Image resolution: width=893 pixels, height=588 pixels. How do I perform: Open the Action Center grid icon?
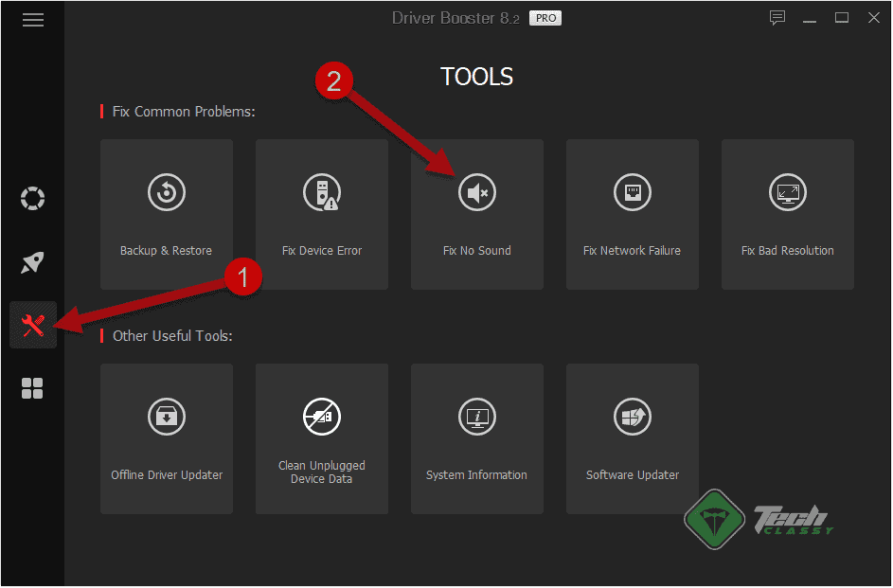pyautogui.click(x=32, y=388)
